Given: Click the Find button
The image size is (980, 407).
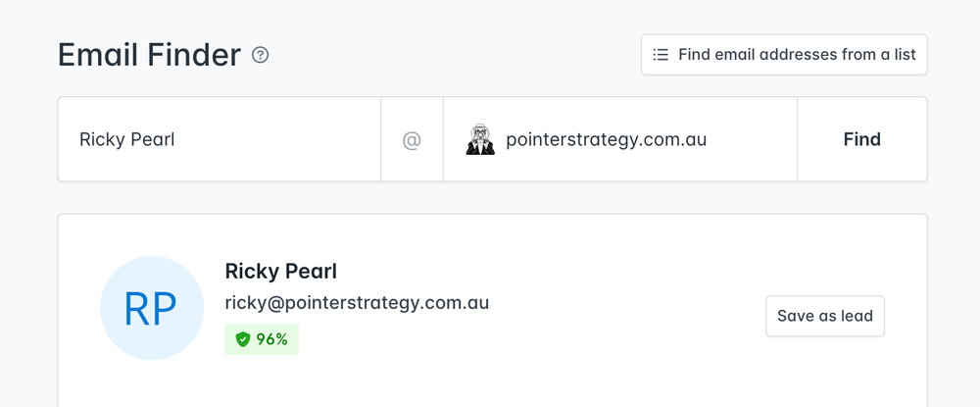Looking at the screenshot, I should (861, 139).
